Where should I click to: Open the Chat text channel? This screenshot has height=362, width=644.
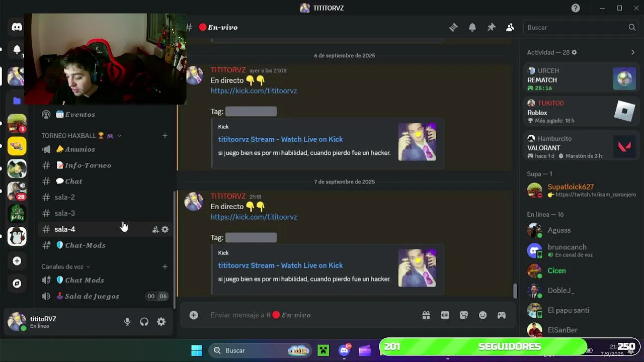(105, 182)
